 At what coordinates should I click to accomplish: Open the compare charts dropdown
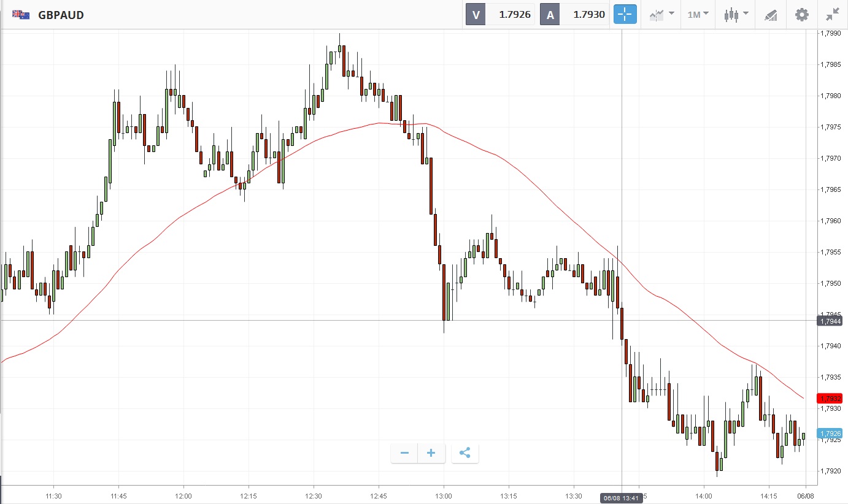[662, 15]
